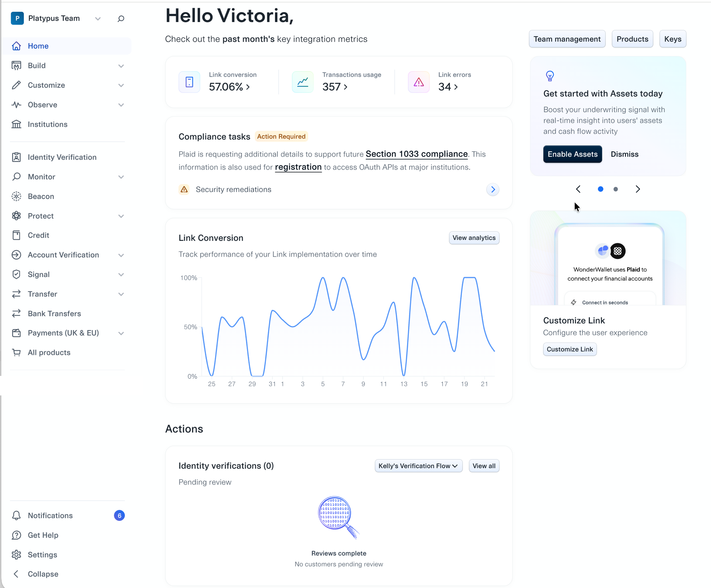Click the WonderWallet Link preview thumbnail
Screen dimensions: 711x588
pyautogui.click(x=608, y=258)
